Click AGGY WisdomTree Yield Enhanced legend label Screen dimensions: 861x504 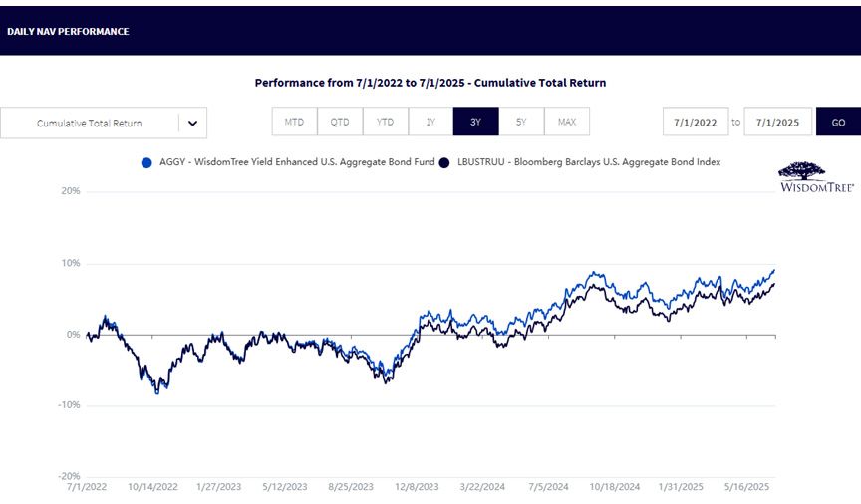coord(297,162)
